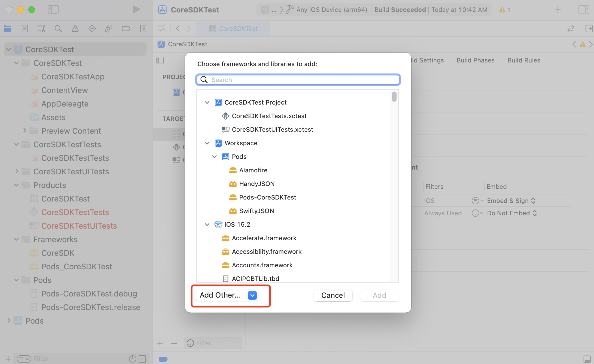
Task: Click the Cancel button in dialog
Action: (x=333, y=295)
